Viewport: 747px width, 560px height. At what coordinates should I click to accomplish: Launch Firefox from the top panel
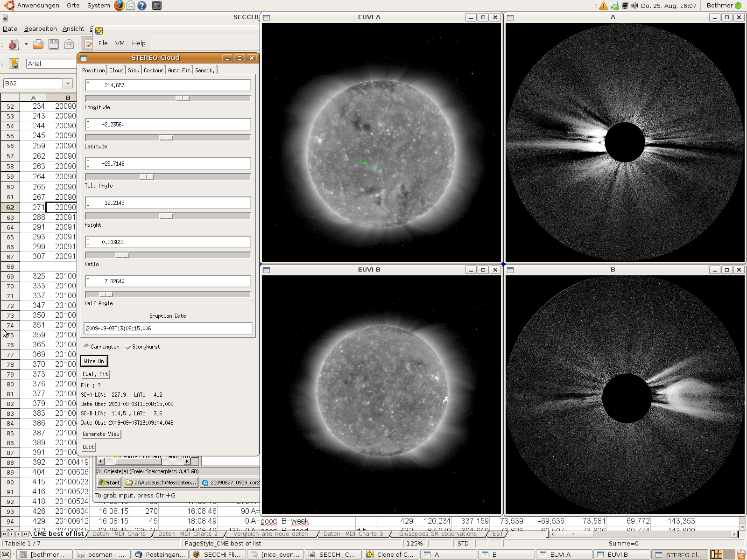[120, 6]
